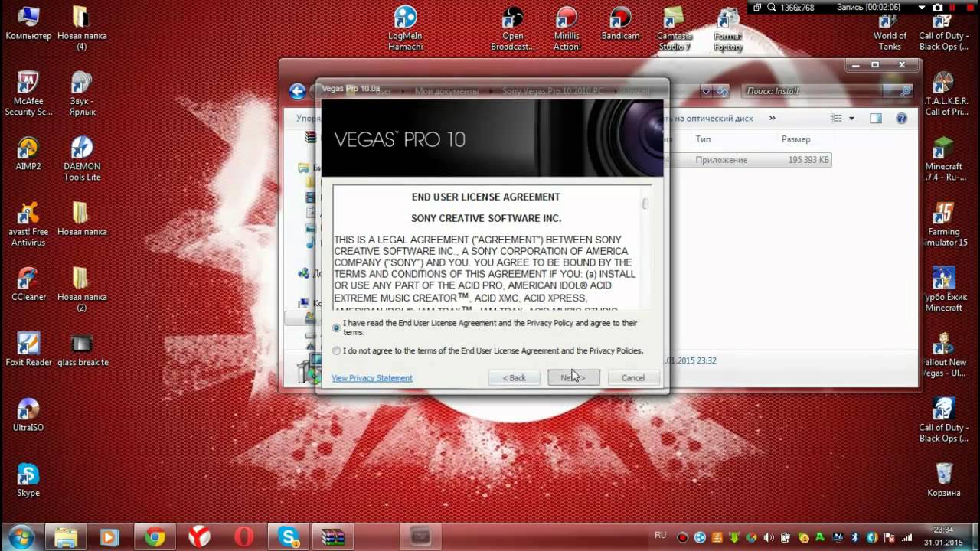Expand the Explorer toolbar overflow chevron
This screenshot has width=980, height=551.
click(772, 118)
